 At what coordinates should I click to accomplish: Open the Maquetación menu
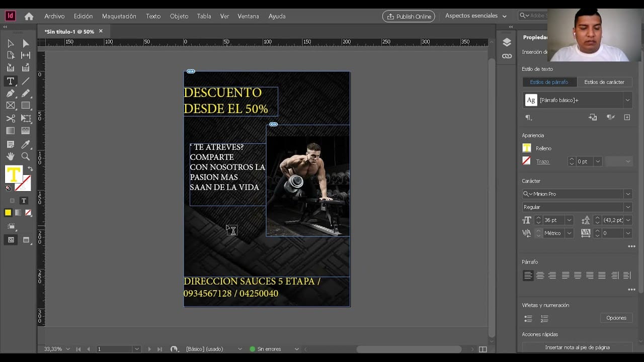119,16
